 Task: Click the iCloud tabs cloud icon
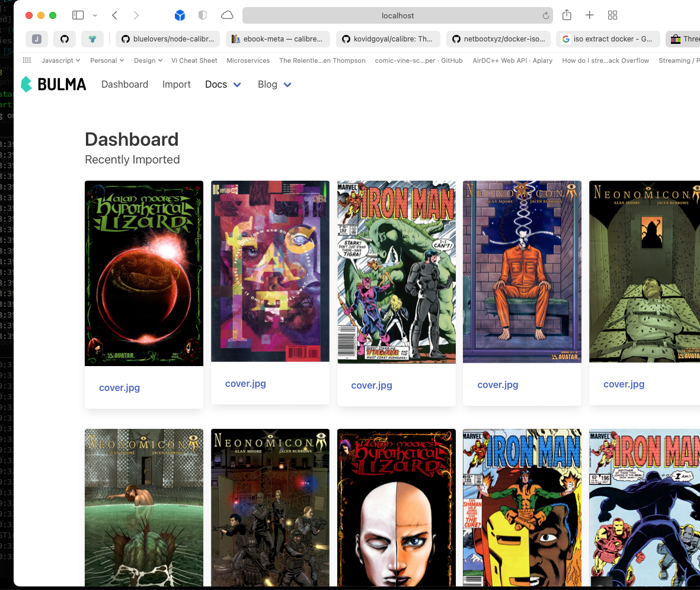(226, 15)
